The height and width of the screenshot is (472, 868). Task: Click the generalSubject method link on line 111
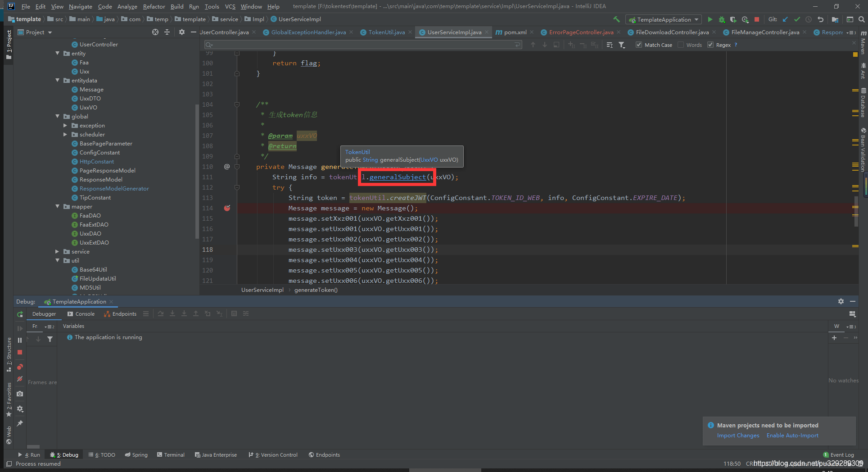pos(398,177)
